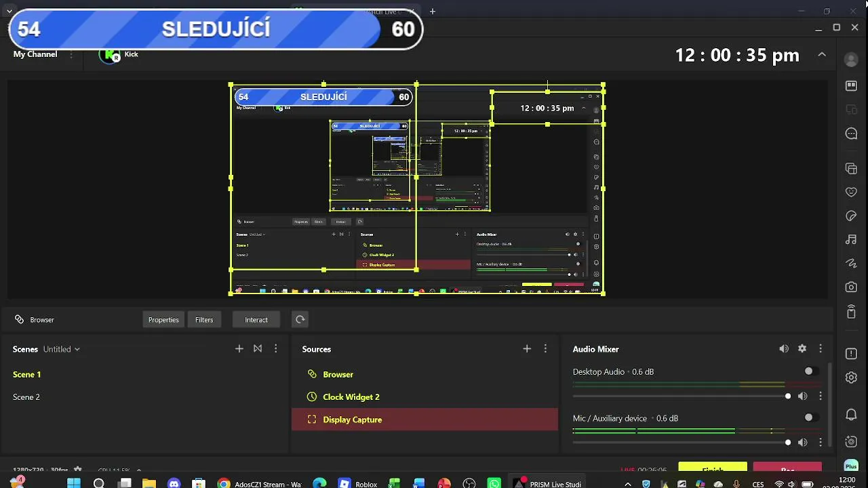This screenshot has height=488, width=868.
Task: Click the Properties button
Action: tap(163, 319)
